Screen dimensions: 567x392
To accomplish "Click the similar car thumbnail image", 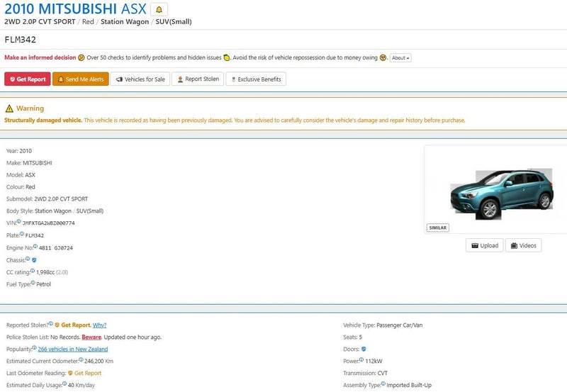I will pyautogui.click(x=500, y=189).
